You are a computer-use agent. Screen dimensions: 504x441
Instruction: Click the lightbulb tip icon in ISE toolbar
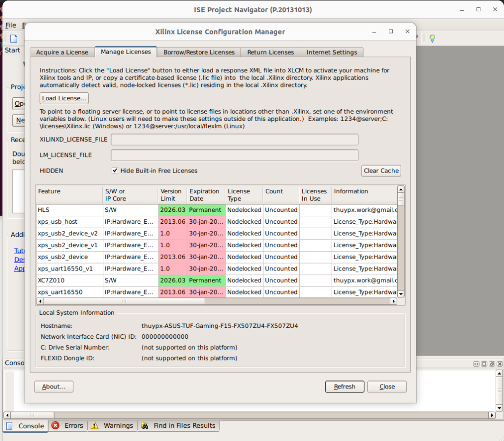click(x=432, y=38)
